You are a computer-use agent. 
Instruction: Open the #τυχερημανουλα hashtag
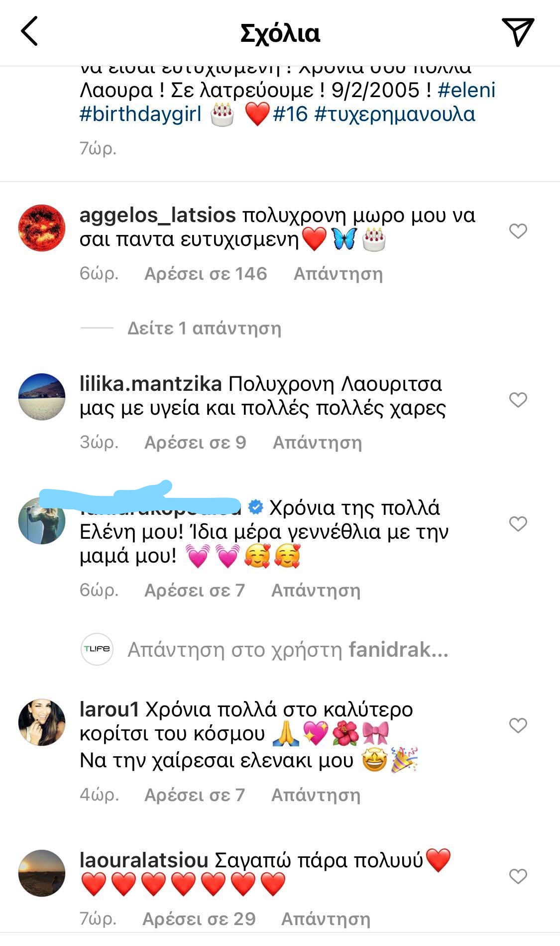pyautogui.click(x=395, y=114)
